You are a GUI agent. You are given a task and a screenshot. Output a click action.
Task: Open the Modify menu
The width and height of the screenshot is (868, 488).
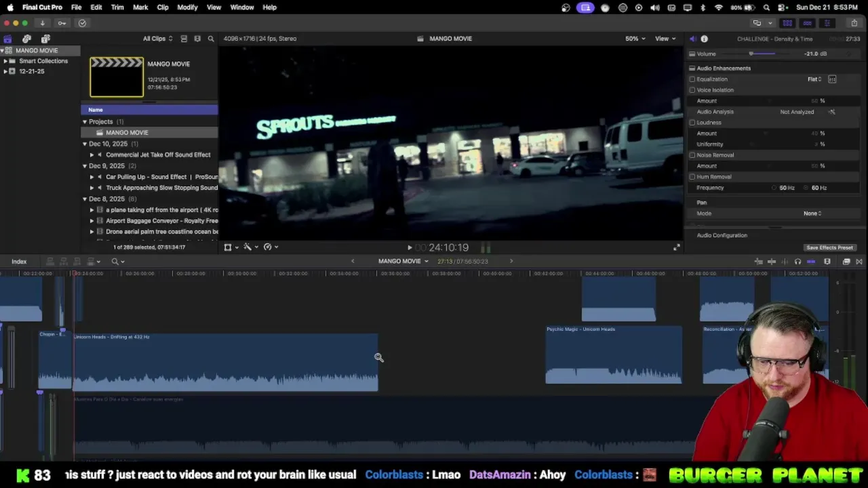click(187, 7)
